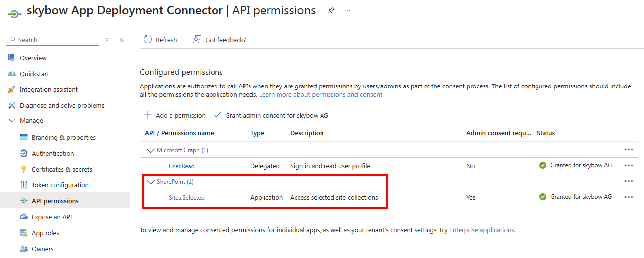Click the Authentication icon
Image resolution: width=644 pixels, height=258 pixels.
pos(23,153)
